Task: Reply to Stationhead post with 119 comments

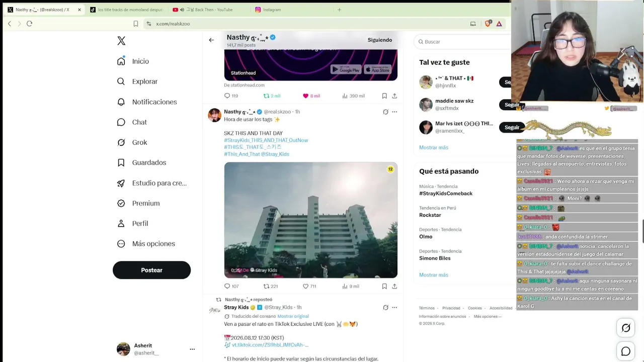Action: (231, 96)
